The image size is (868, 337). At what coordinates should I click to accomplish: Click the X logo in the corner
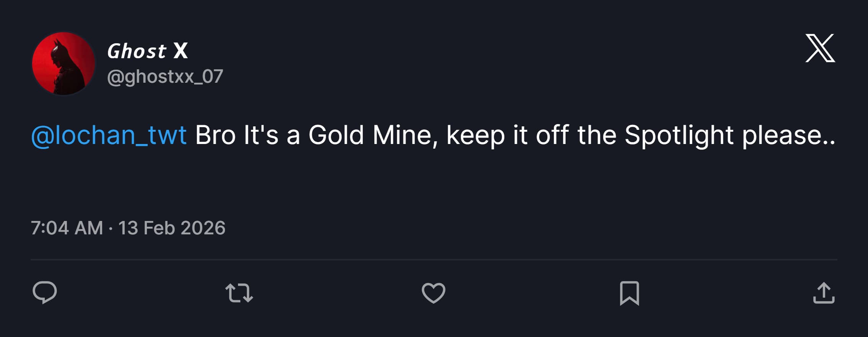tap(820, 48)
